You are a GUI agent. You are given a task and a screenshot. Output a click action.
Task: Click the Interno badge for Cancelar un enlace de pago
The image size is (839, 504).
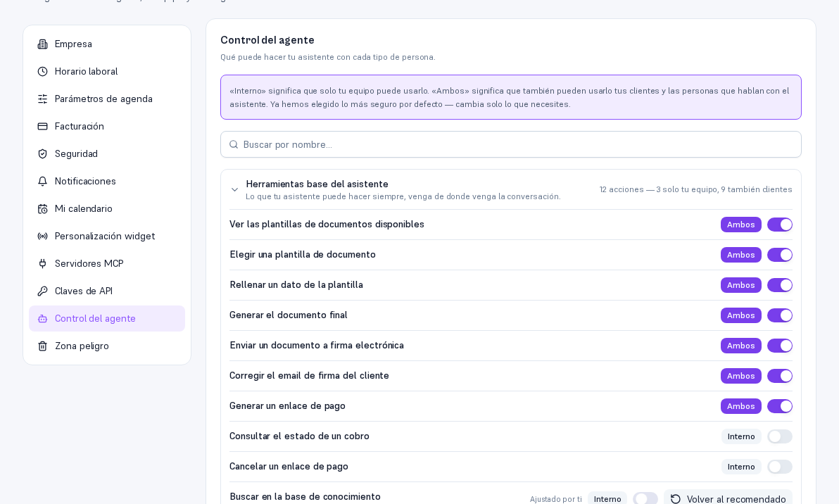coord(741,467)
